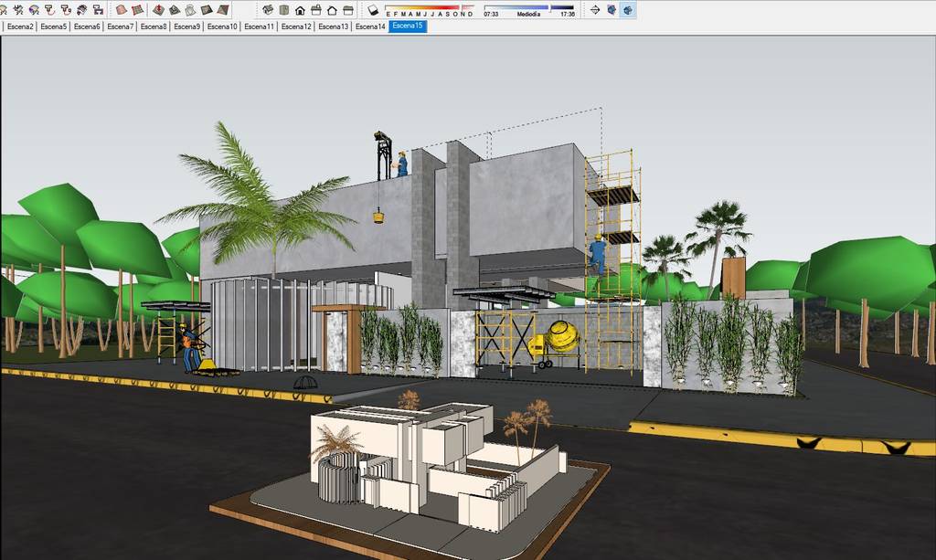
Task: Select the house-shaped component toolbar icon
Action: (300, 9)
